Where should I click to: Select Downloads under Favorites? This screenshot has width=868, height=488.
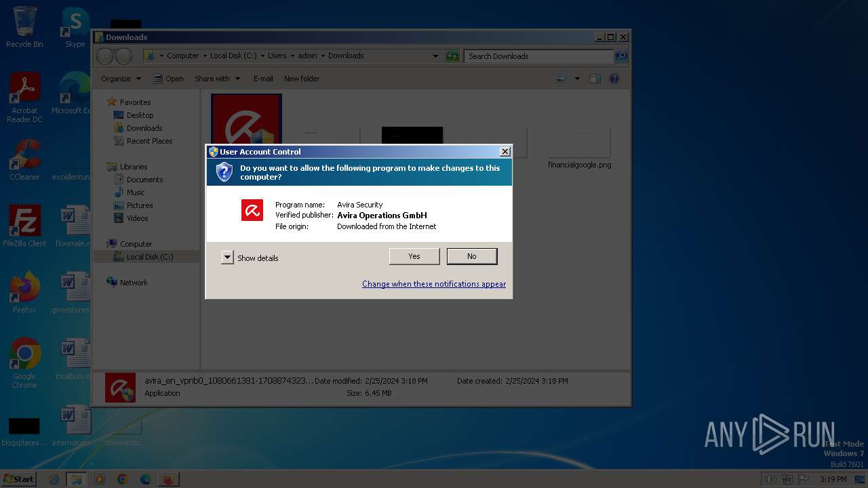pos(144,128)
